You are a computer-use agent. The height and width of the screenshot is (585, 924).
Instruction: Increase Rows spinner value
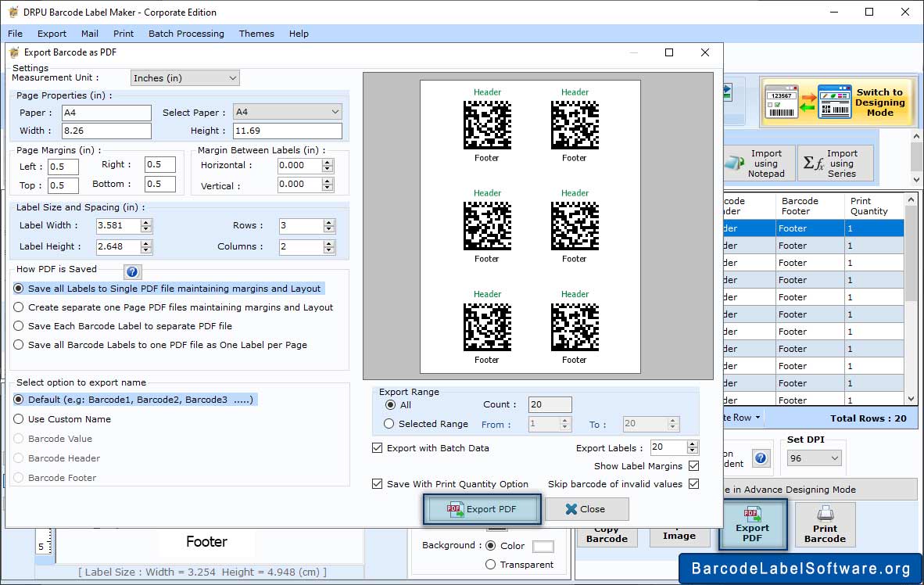(329, 222)
